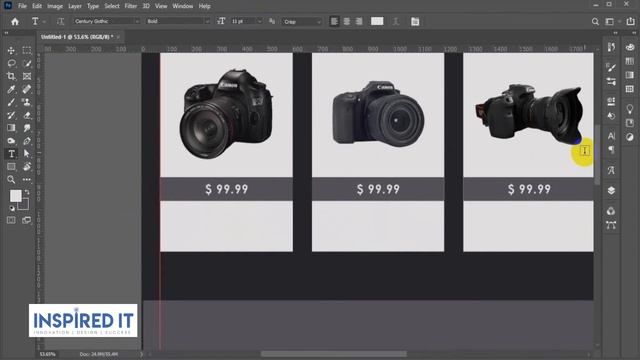Viewport: 640px width, 360px height.
Task: Select the Eyedropper tool
Action: click(x=11, y=89)
